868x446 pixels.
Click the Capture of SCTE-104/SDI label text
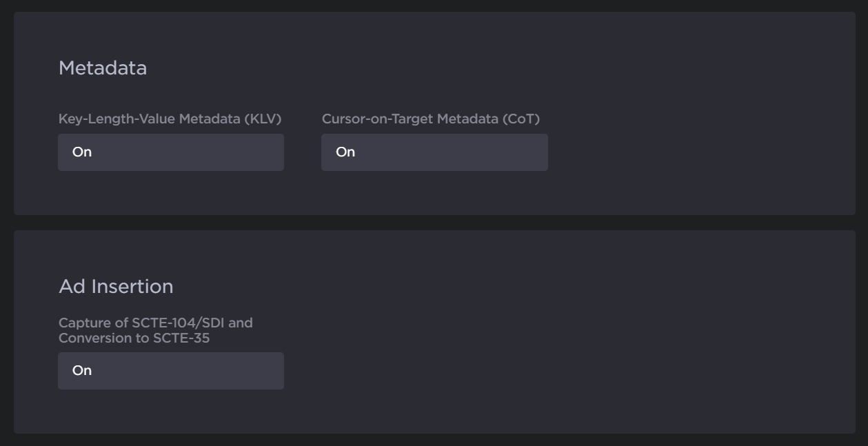pyautogui.click(x=155, y=323)
